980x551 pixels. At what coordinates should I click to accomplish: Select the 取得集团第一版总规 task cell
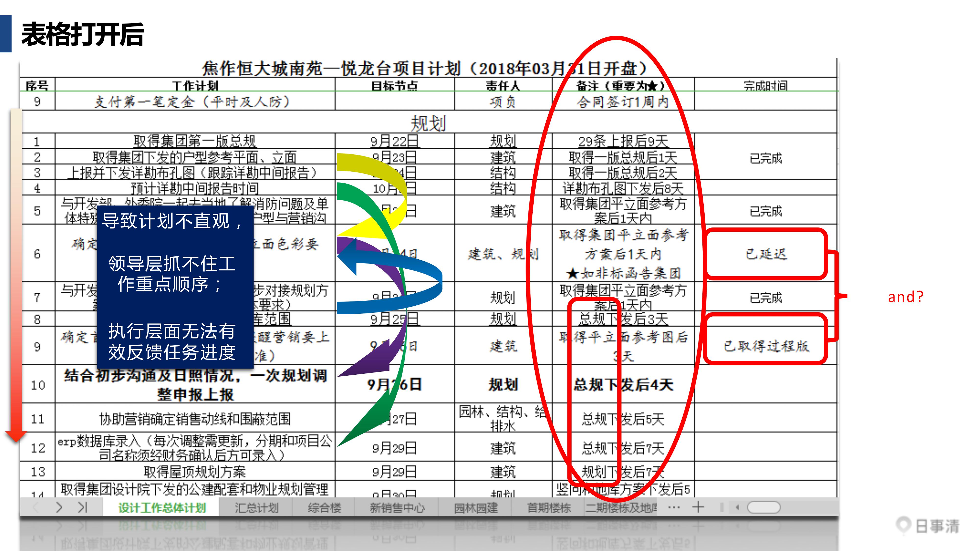tap(195, 141)
